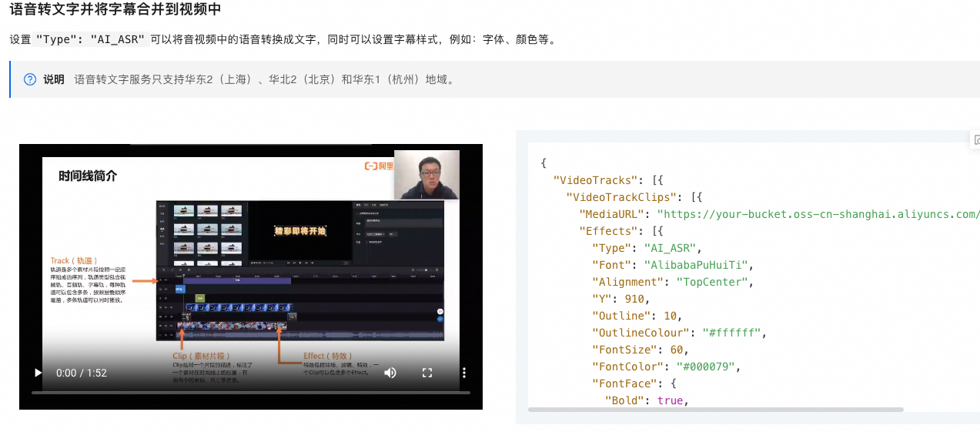Click the Track（轨道）label in the video

coord(75,261)
